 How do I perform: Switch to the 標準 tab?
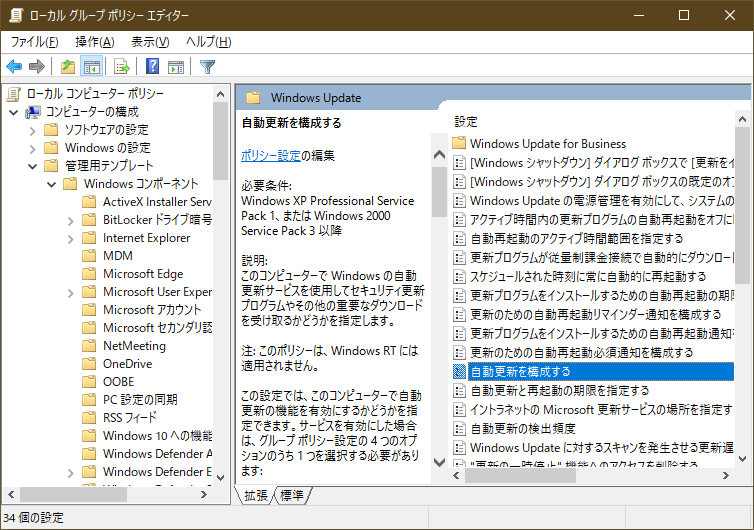(292, 495)
